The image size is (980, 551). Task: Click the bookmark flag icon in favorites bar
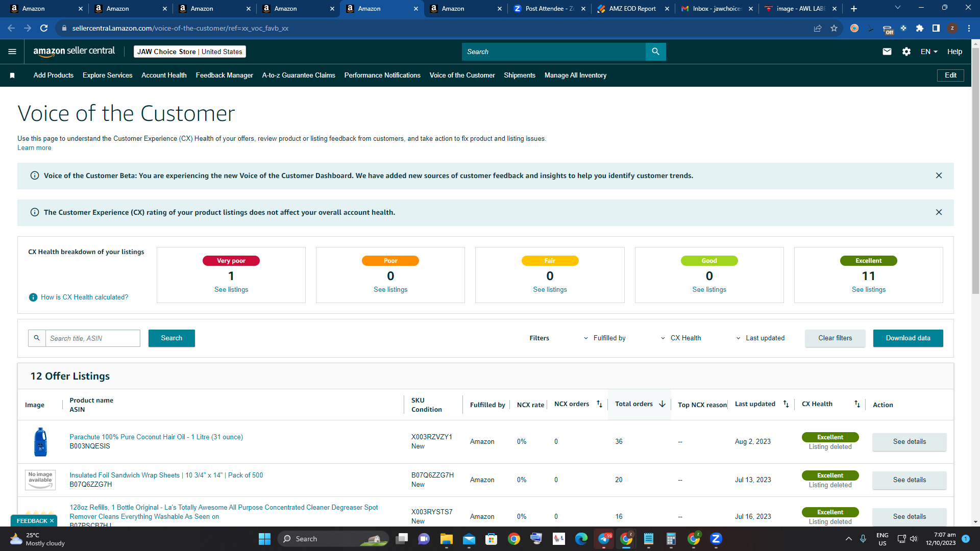click(x=12, y=76)
